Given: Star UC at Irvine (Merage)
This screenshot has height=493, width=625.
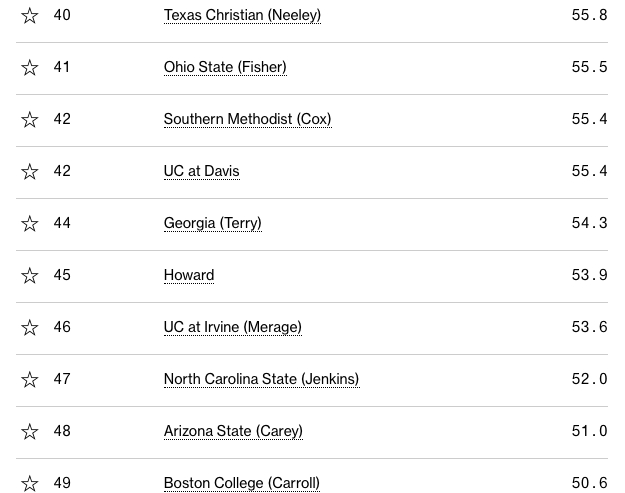Looking at the screenshot, I should pos(30,328).
